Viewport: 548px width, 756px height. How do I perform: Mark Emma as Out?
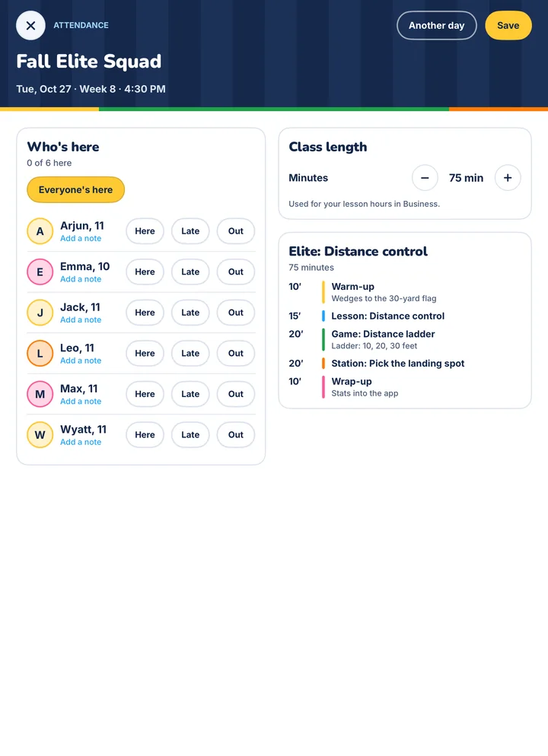[x=236, y=272]
